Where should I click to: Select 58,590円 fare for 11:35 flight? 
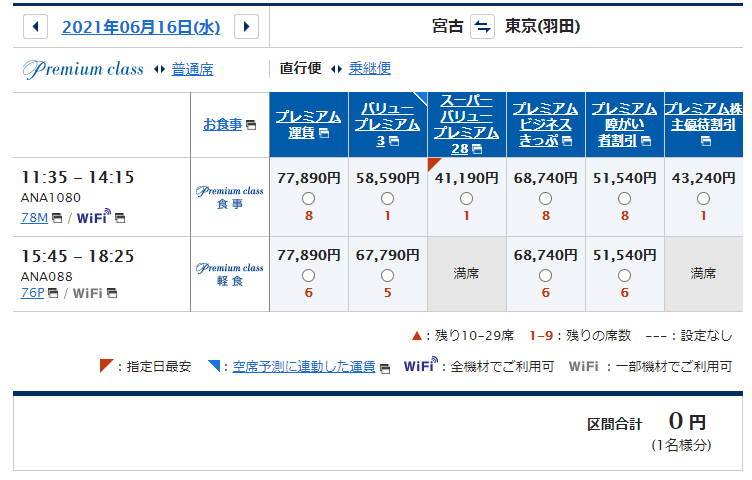[388, 199]
